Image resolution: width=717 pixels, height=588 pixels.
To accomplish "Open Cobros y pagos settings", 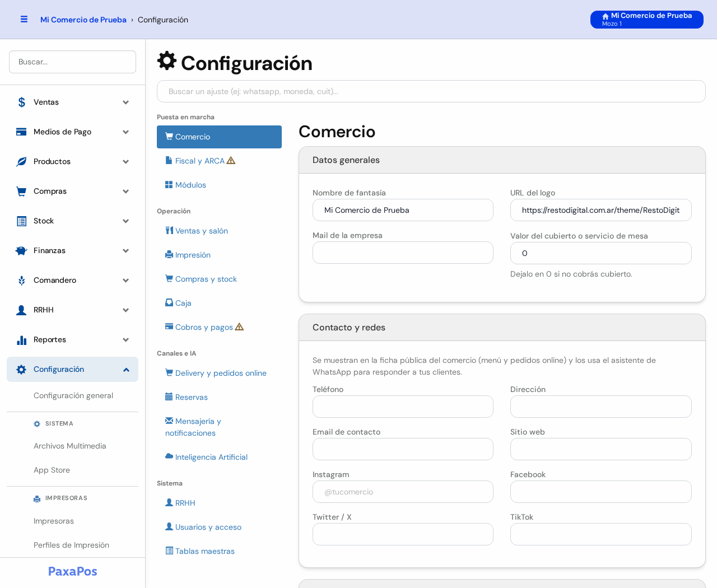I will [x=219, y=327].
